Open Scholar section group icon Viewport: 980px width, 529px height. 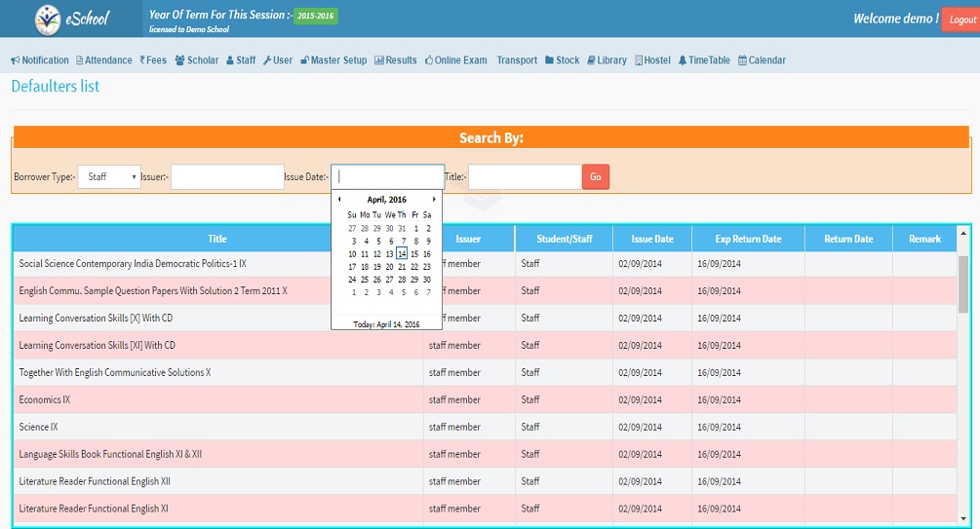coord(180,60)
